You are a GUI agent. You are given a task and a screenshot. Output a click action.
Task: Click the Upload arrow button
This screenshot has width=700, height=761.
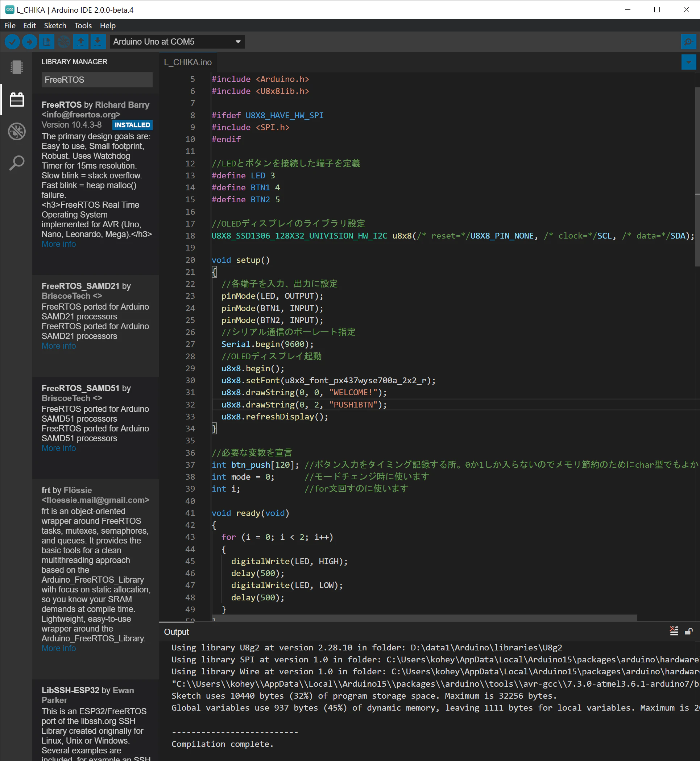point(30,42)
